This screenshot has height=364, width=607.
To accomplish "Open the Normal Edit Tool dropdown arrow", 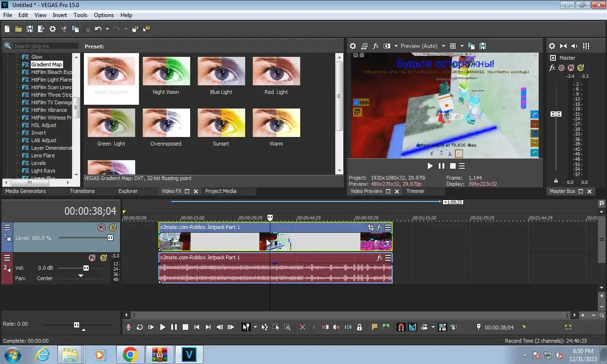I will tap(255, 327).
